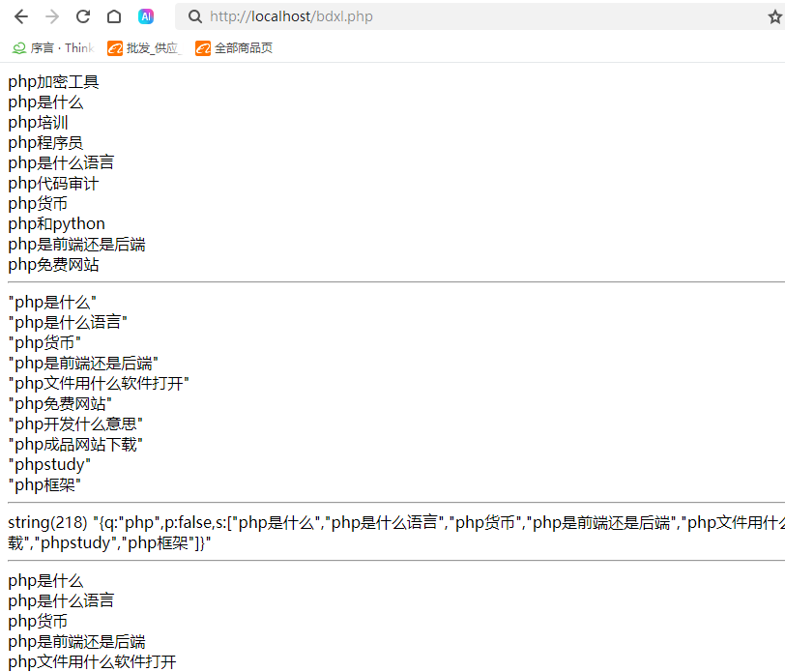The width and height of the screenshot is (785, 672).
Task: Click the quoted "php开发什么意思" line
Action: coord(75,424)
